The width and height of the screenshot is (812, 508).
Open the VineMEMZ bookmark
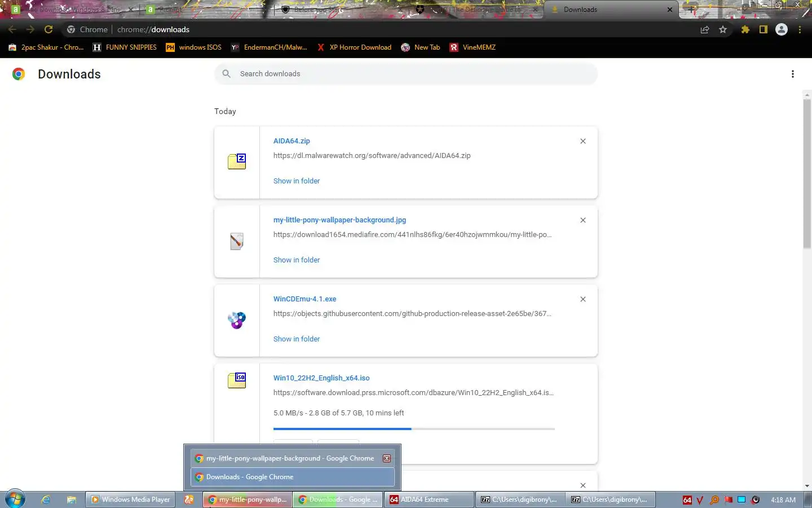coord(473,47)
